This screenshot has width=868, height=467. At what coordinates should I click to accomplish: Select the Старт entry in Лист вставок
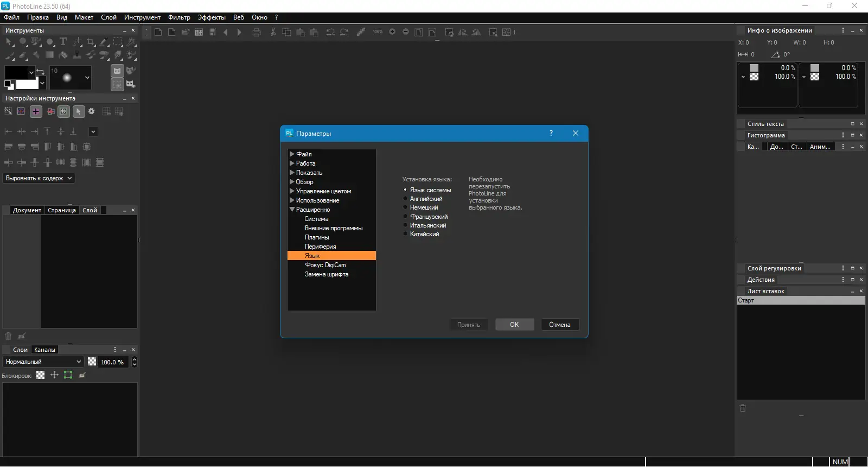click(801, 300)
